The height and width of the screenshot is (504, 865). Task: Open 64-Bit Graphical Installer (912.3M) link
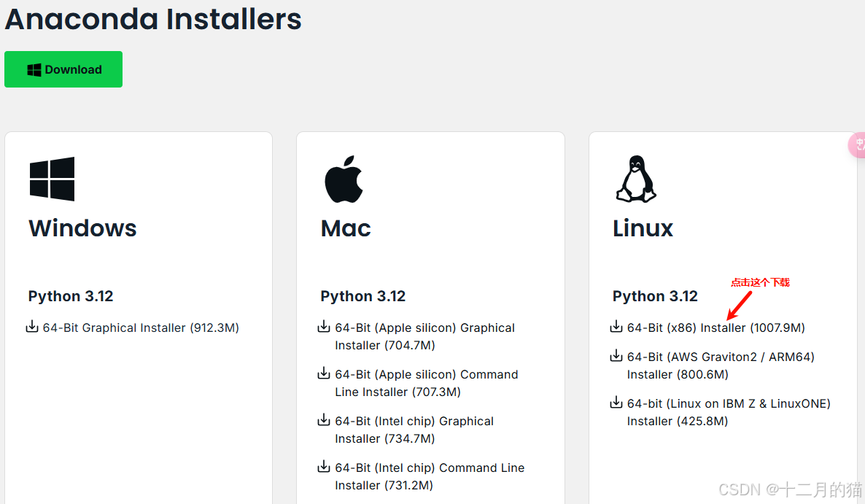141,328
